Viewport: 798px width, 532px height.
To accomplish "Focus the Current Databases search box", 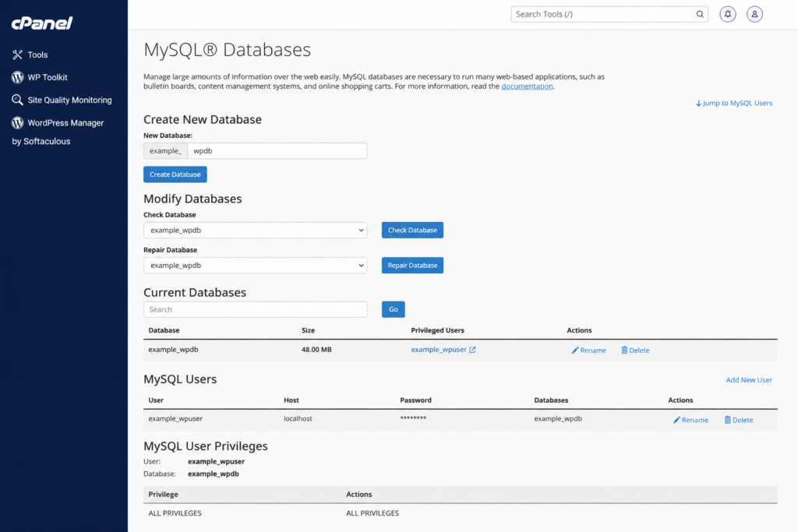I will [x=255, y=309].
